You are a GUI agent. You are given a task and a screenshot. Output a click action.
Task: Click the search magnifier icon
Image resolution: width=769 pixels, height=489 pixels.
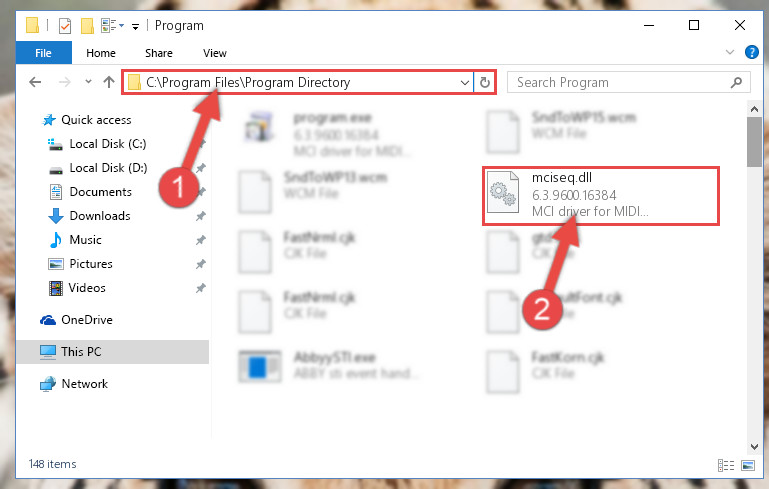736,82
